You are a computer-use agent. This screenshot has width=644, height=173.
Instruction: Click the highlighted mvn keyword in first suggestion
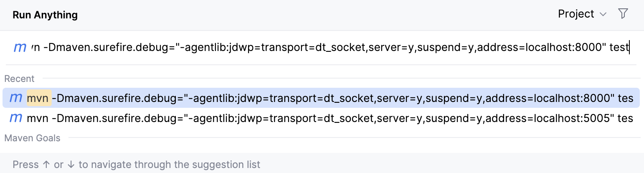tap(39, 98)
